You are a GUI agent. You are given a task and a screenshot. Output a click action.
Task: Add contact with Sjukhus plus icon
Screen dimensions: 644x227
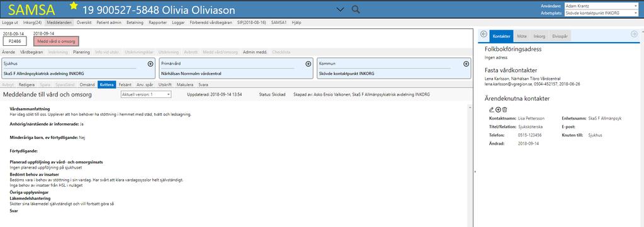point(150,64)
